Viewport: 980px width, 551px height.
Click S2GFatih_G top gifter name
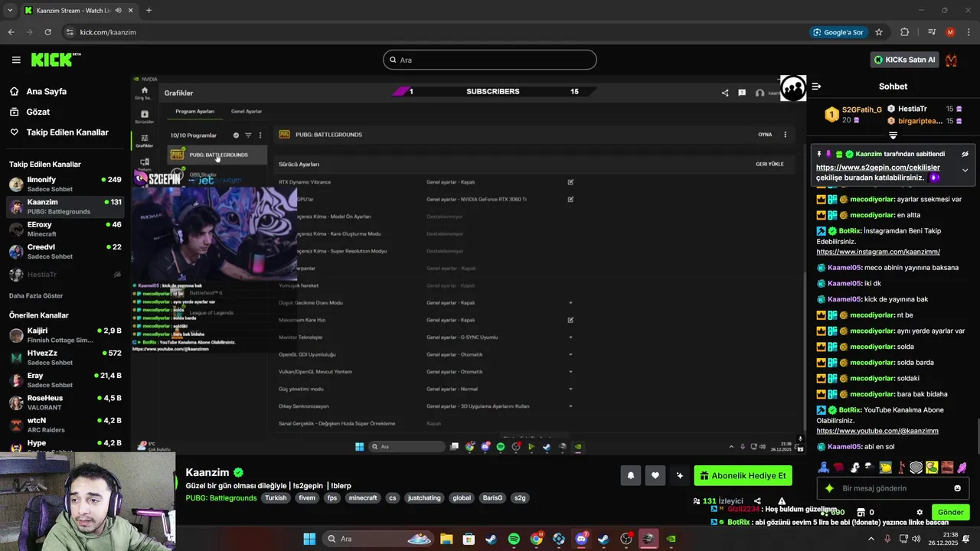(x=862, y=110)
